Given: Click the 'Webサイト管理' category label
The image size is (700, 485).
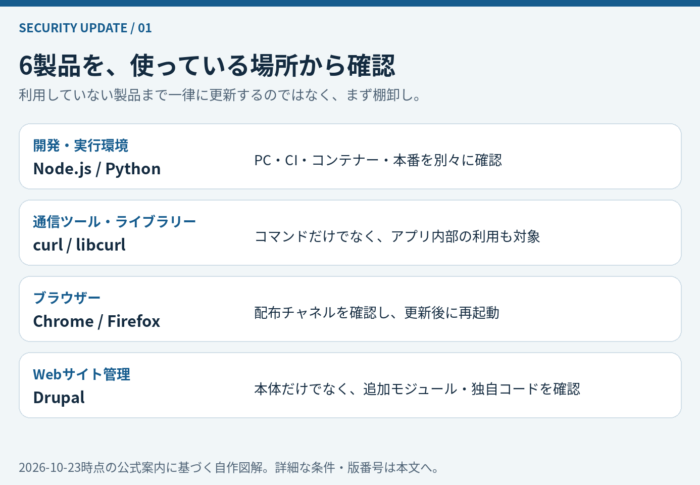Looking at the screenshot, I should tap(82, 374).
